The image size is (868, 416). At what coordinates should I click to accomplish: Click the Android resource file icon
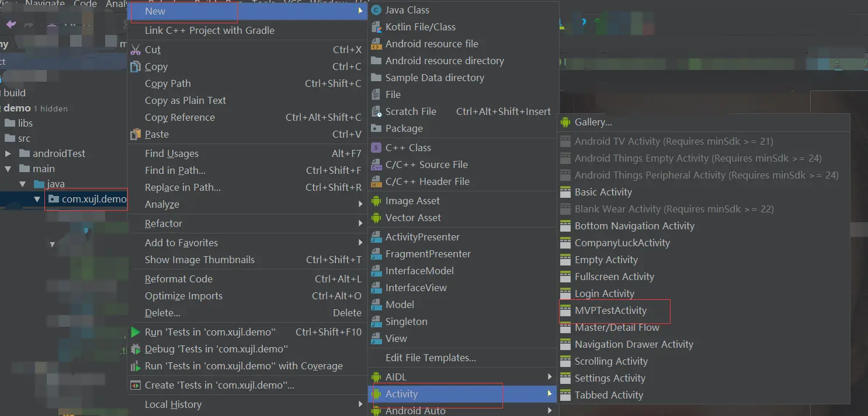376,44
